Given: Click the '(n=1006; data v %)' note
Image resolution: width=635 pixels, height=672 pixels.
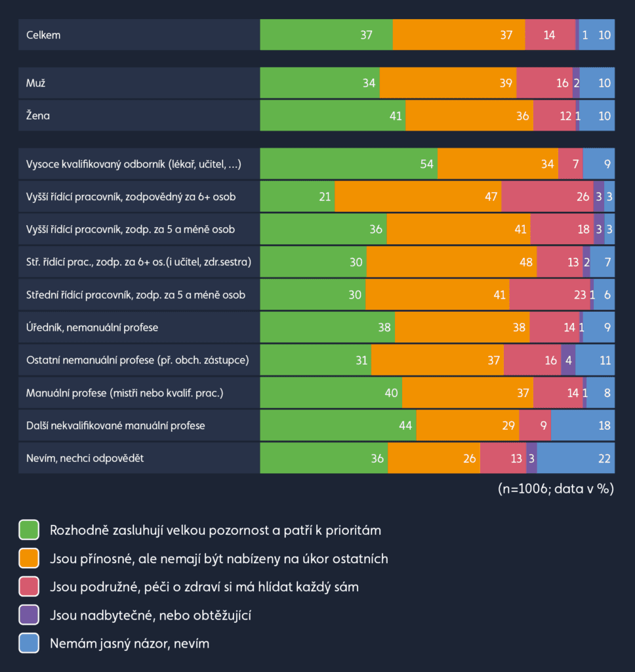Looking at the screenshot, I should pos(556,489).
